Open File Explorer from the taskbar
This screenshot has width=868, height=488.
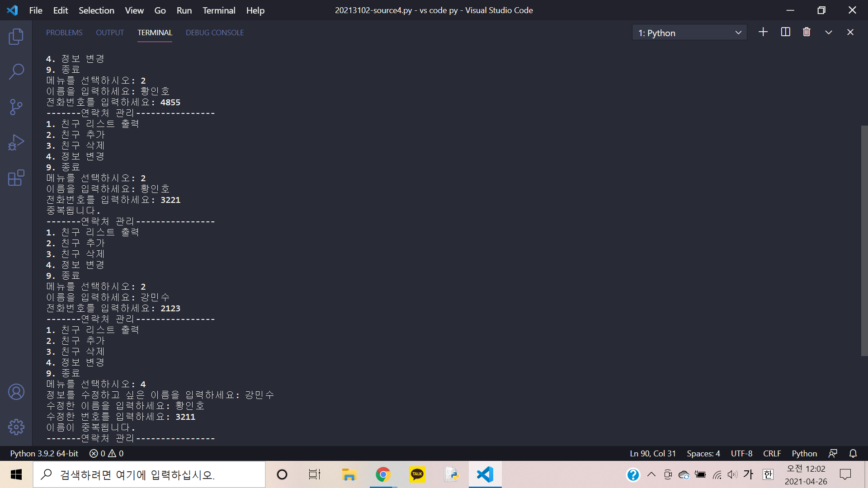pyautogui.click(x=349, y=474)
